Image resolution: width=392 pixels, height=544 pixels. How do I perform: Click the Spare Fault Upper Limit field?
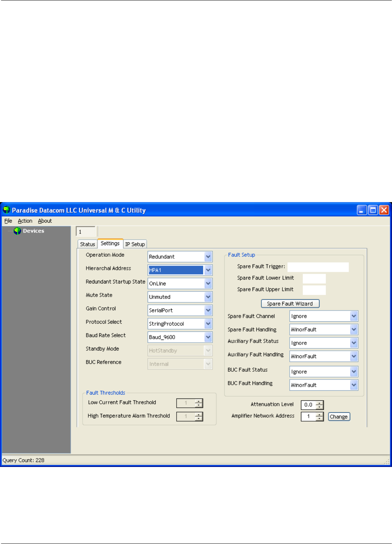[314, 290]
